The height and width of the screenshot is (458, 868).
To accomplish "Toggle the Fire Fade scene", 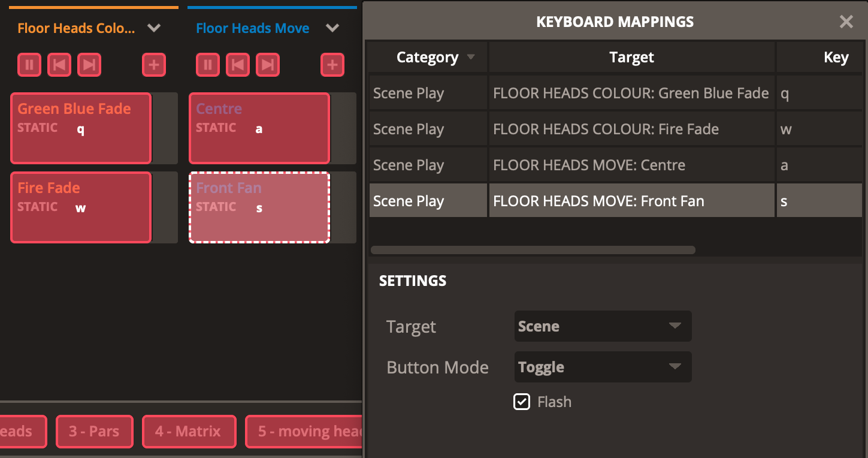I will click(81, 207).
